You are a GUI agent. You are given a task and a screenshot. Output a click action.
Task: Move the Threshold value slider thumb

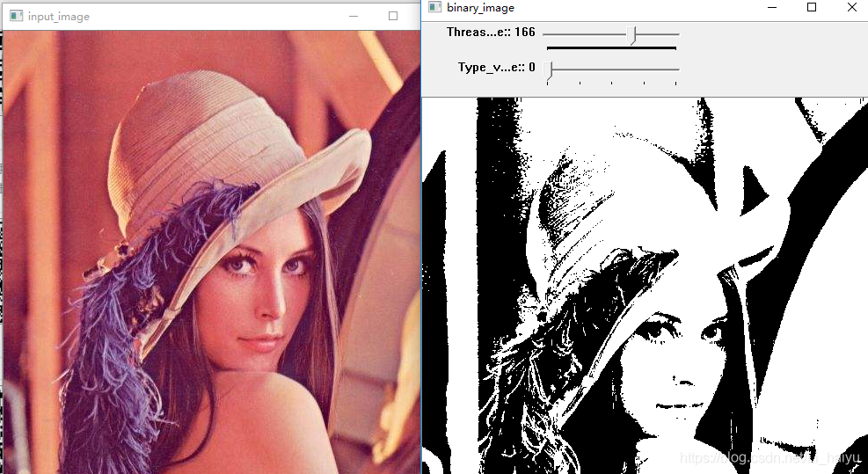[632, 35]
